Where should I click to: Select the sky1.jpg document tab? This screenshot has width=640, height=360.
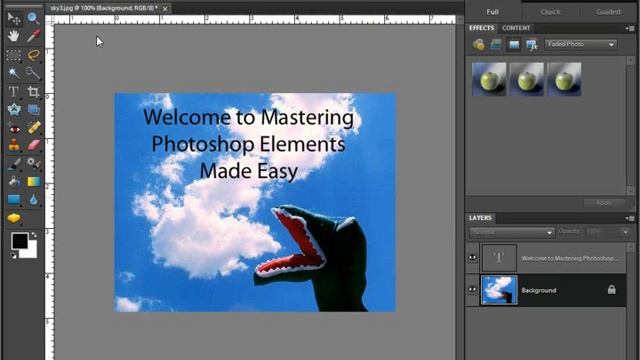104,8
